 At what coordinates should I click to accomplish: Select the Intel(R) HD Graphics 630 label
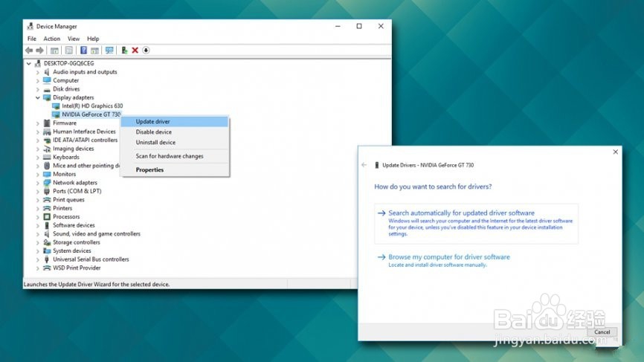coord(92,106)
